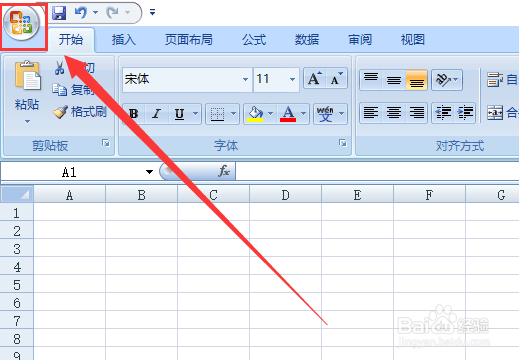Cut selection with scissors icon
The height and width of the screenshot is (360, 519).
click(60, 68)
